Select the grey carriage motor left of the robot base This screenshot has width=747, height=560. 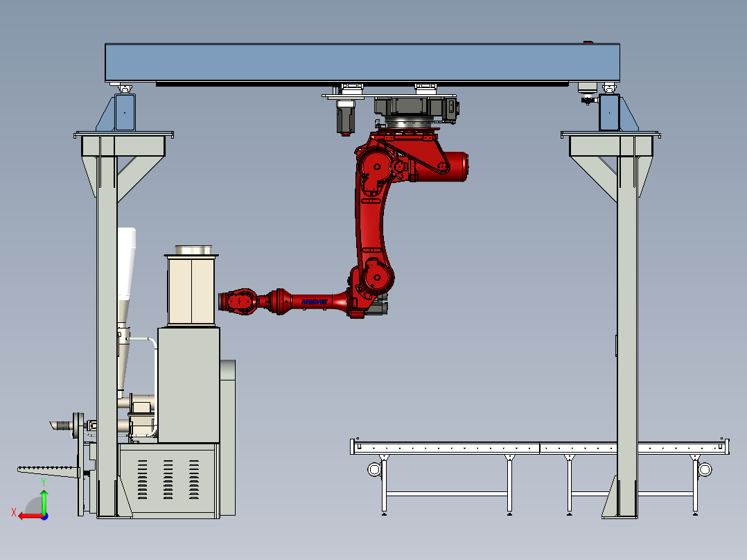345,119
